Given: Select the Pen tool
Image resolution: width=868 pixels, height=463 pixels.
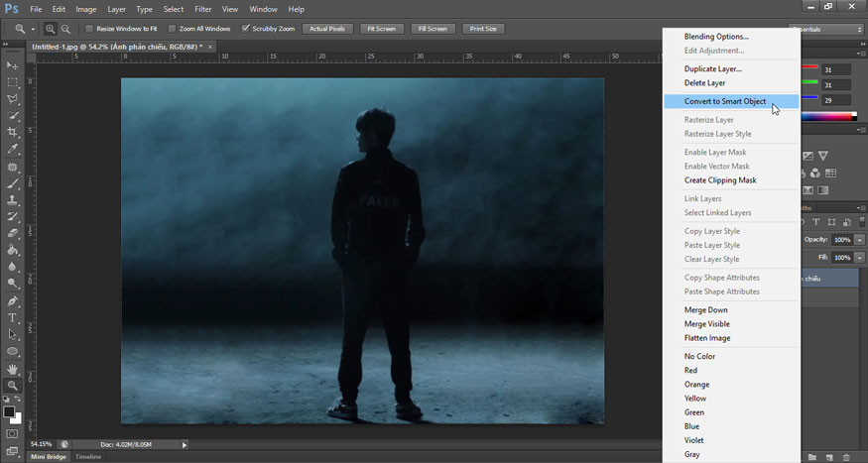Looking at the screenshot, I should click(x=12, y=301).
